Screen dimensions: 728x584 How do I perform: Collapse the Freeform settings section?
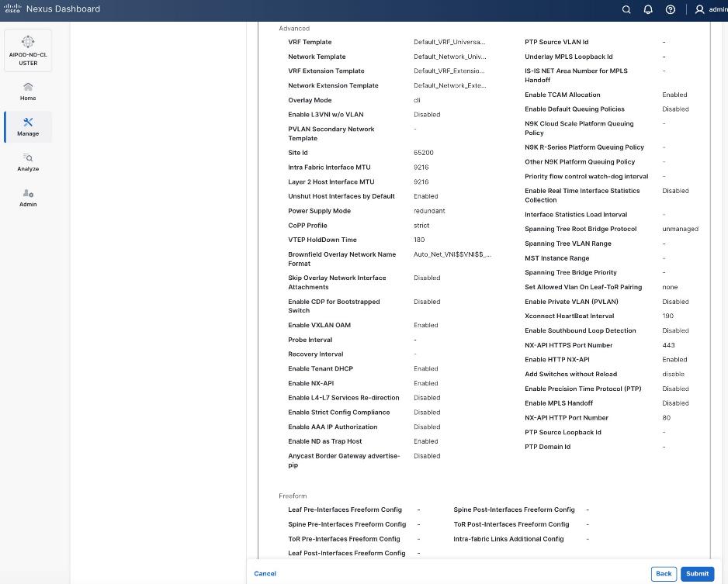point(293,496)
